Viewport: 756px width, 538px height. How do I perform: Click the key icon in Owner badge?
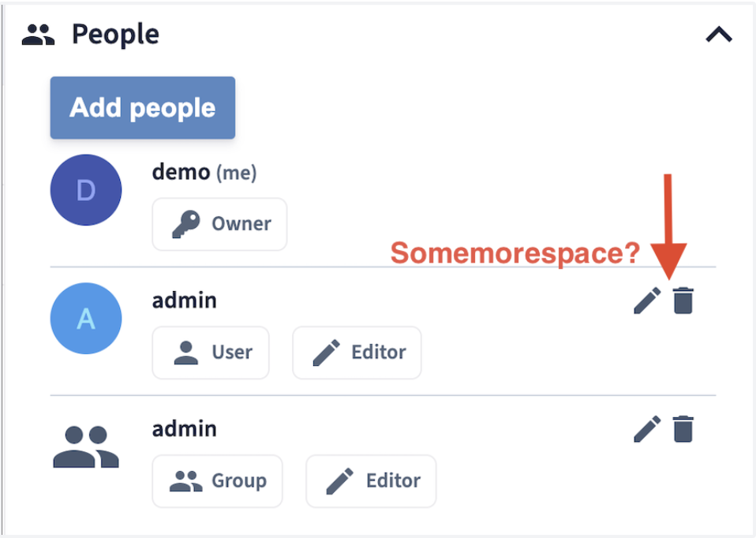[x=186, y=224]
